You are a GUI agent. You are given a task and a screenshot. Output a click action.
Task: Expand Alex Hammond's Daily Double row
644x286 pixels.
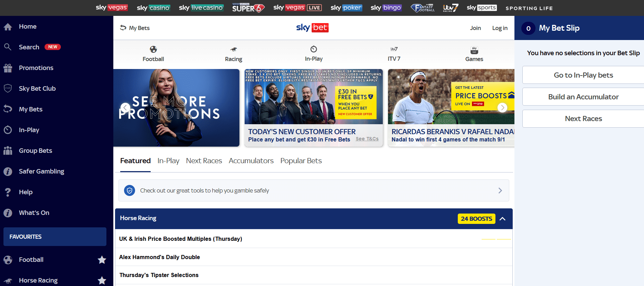tap(314, 257)
